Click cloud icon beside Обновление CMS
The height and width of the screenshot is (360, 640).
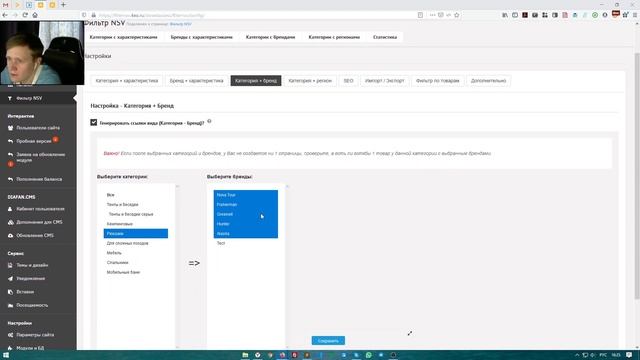click(x=10, y=236)
